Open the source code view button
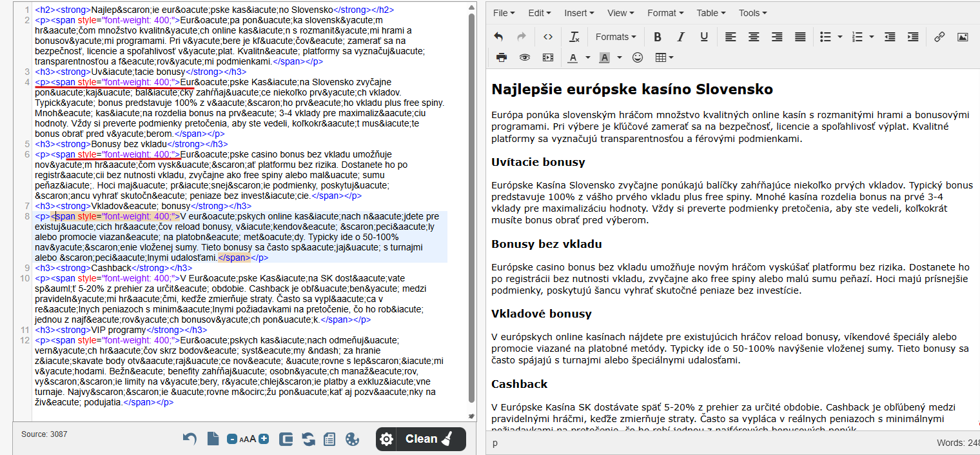This screenshot has height=455, width=980. click(x=547, y=37)
